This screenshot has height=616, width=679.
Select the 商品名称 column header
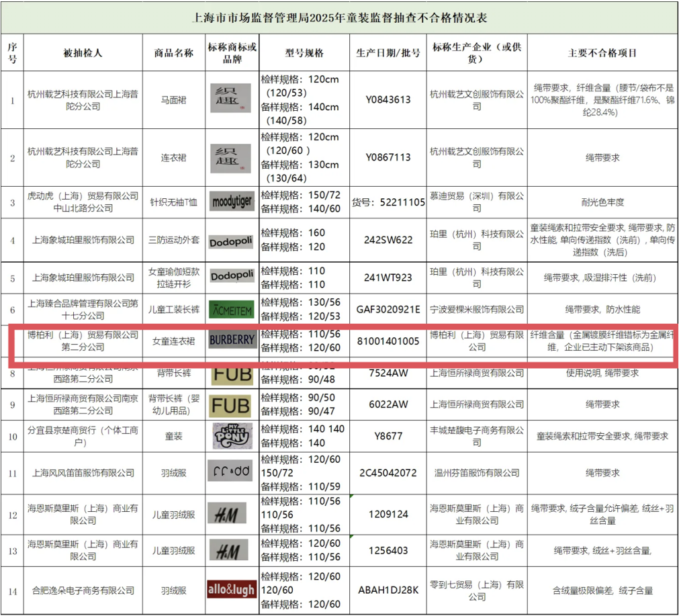pyautogui.click(x=174, y=52)
